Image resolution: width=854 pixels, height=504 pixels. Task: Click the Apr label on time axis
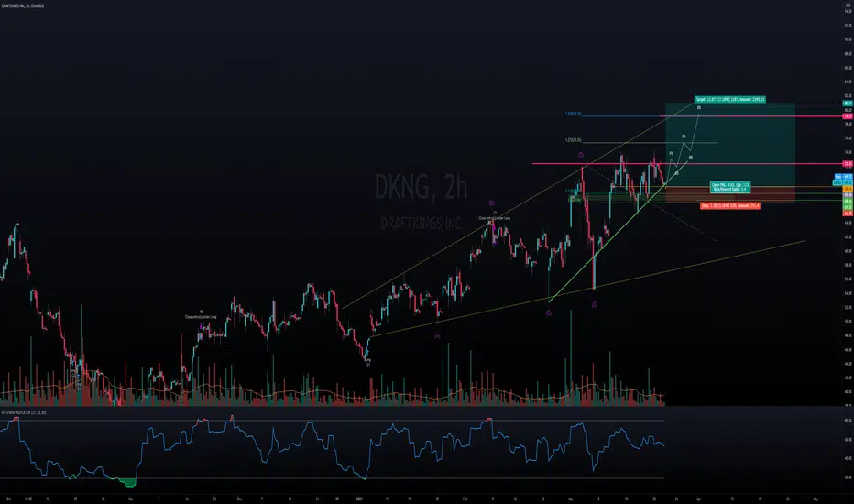[x=698, y=498]
